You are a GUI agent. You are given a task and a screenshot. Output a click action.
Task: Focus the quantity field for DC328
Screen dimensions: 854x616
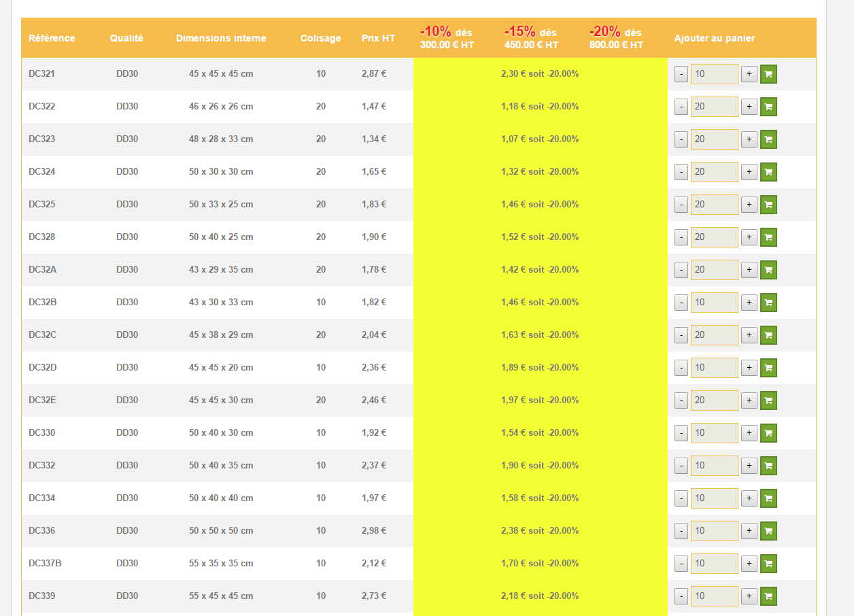point(715,237)
